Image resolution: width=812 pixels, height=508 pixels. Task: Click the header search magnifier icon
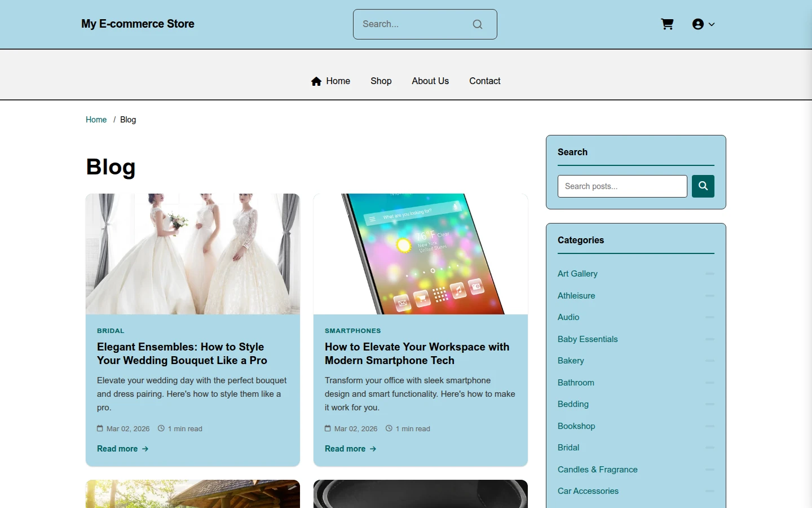click(x=478, y=24)
